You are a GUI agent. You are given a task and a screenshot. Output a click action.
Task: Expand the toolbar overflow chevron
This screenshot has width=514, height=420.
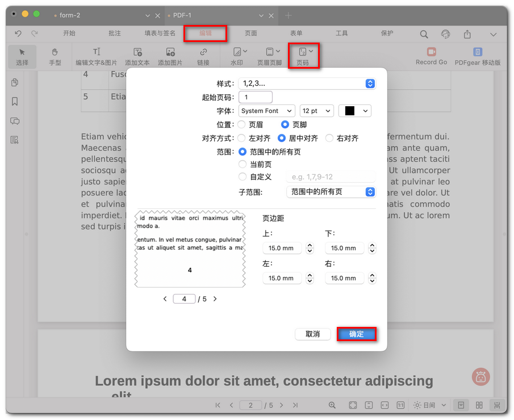point(493,34)
